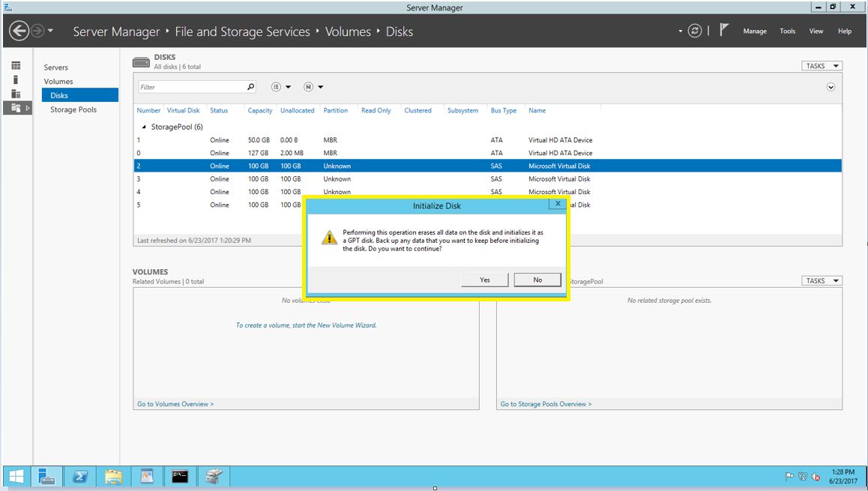Open All Servers via its sidebar icon
This screenshot has height=491, width=868.
16,93
